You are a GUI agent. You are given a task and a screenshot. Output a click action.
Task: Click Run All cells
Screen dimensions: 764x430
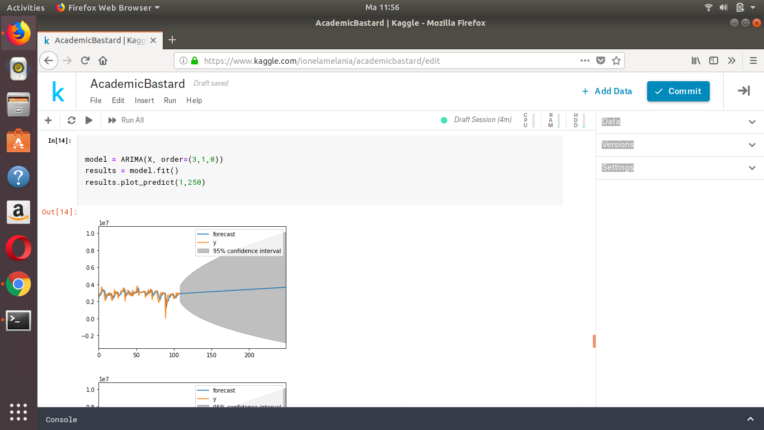click(x=126, y=120)
